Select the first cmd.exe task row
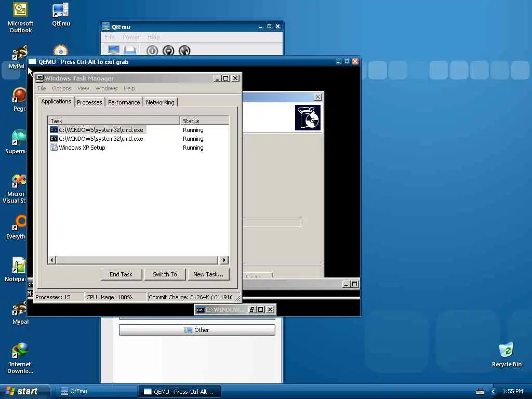 [138, 130]
